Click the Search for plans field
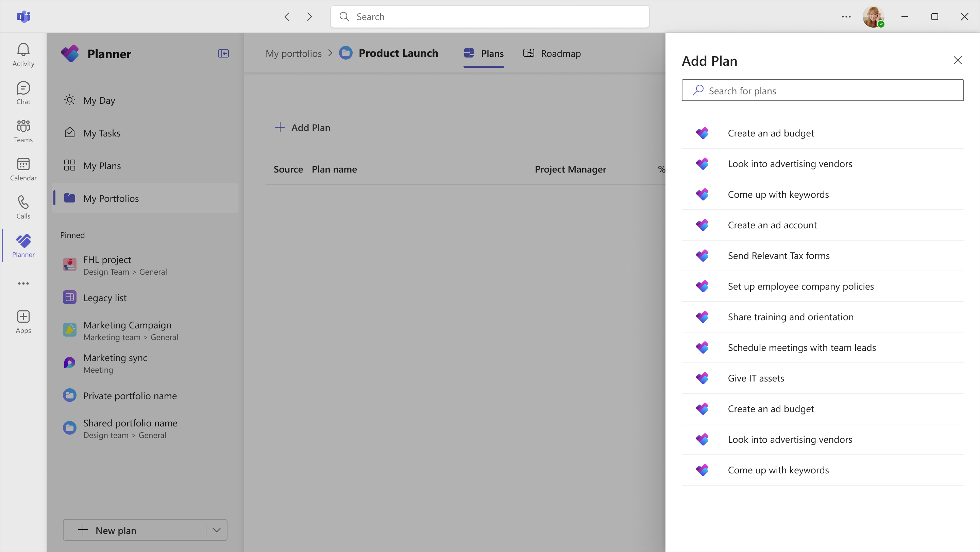The image size is (980, 552). (823, 90)
